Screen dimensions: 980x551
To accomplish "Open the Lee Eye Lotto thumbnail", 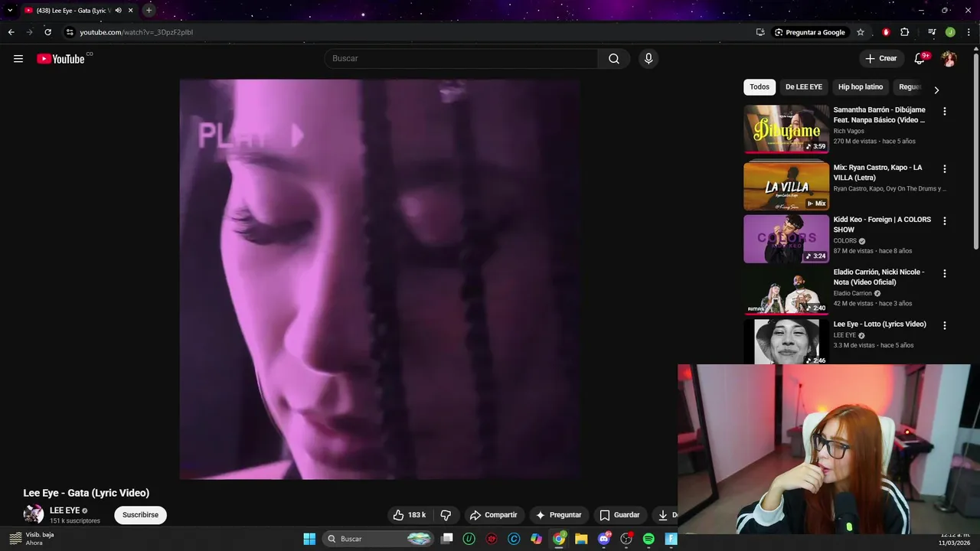I will [786, 341].
